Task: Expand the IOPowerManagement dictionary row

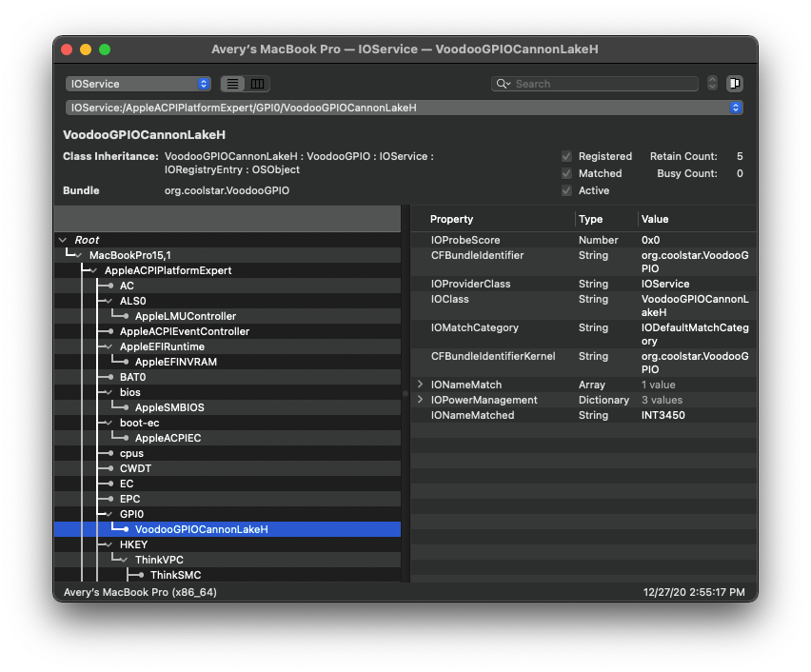Action: (420, 400)
